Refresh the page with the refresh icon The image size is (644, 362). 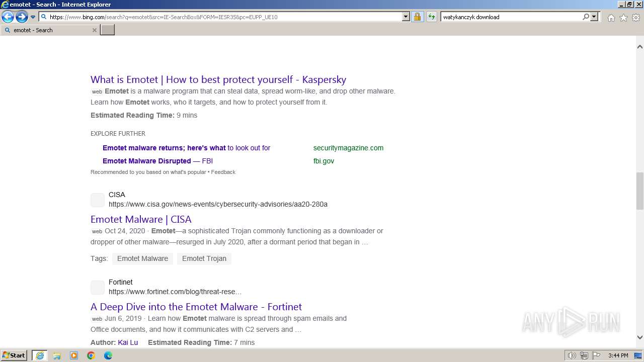click(432, 17)
